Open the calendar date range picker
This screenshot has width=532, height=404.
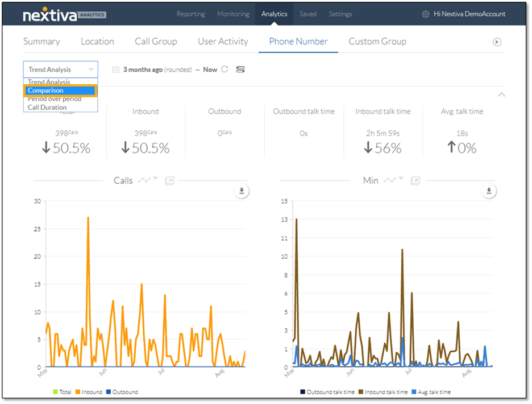[116, 69]
